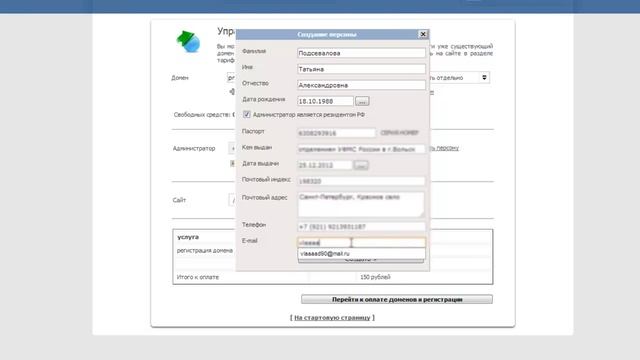Click the Паспорт number field

tap(336, 133)
